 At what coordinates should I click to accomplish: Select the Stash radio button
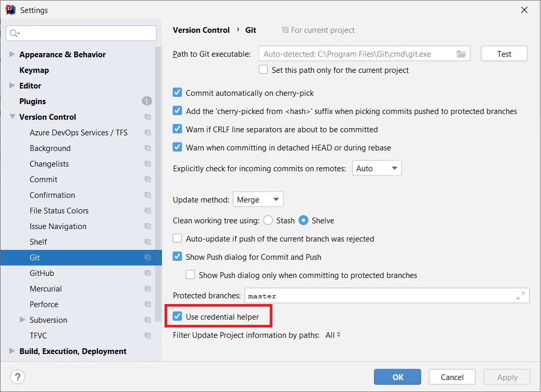click(268, 220)
